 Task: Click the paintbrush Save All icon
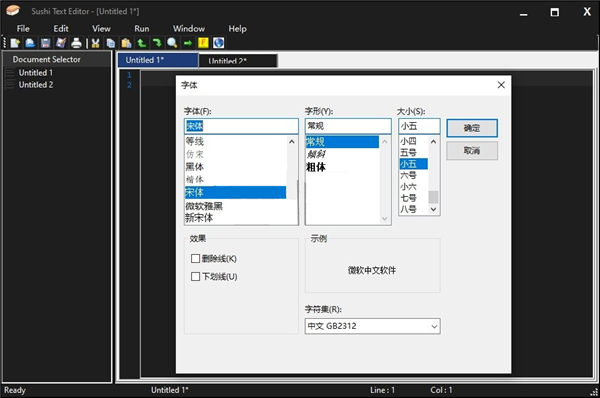pyautogui.click(x=61, y=43)
